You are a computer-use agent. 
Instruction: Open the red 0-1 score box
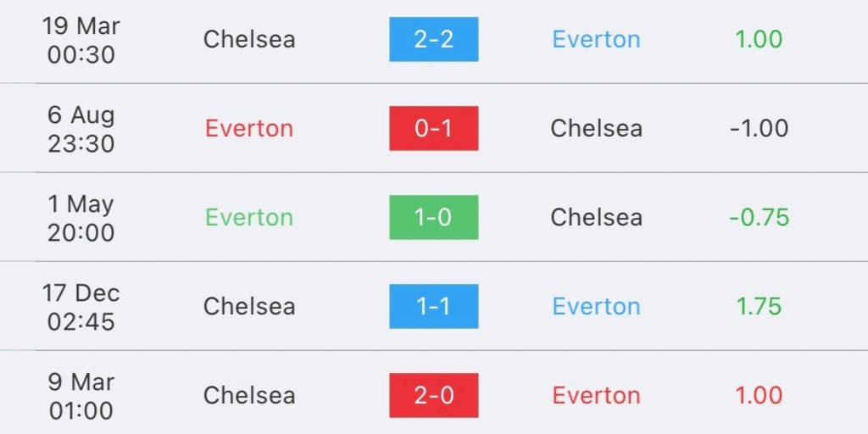(x=433, y=129)
